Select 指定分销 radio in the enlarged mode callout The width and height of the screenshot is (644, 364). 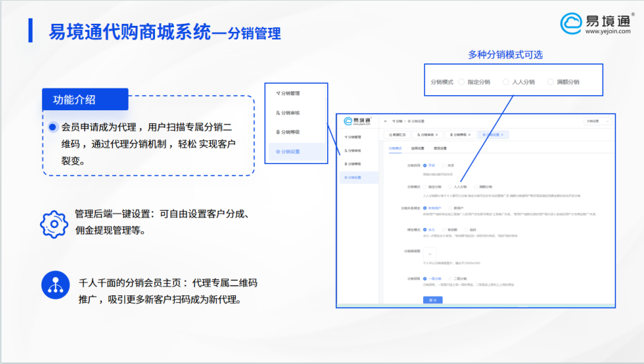click(461, 82)
